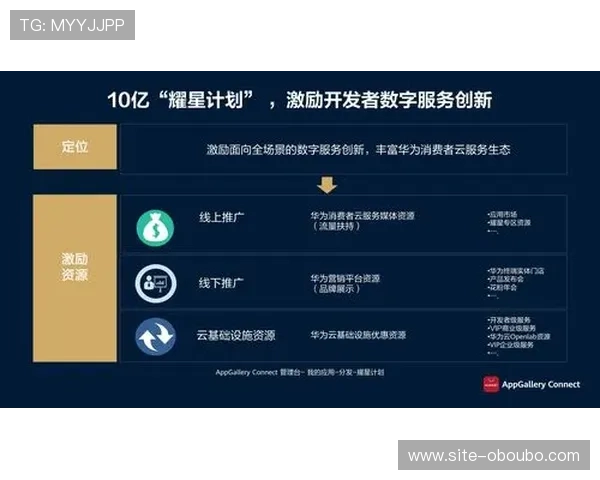600x480 pixels.
Task: Click the AppGallery Connect 管理台 path text
Action: (300, 372)
